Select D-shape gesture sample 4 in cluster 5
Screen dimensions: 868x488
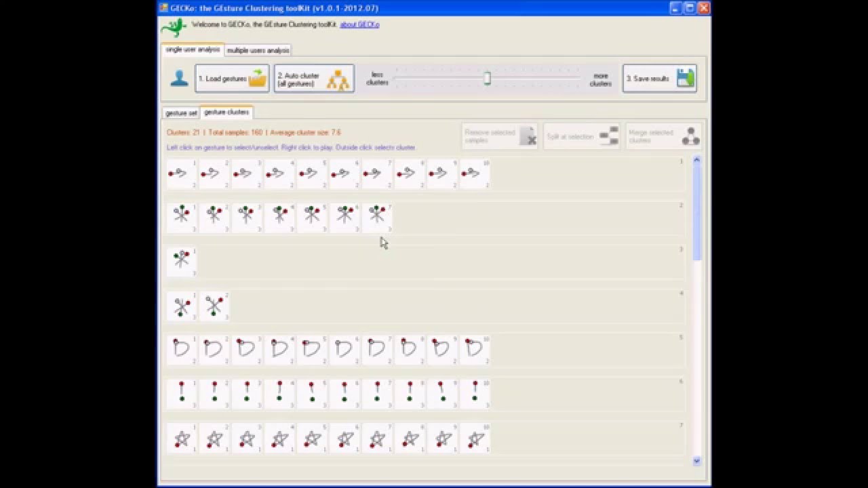(279, 350)
